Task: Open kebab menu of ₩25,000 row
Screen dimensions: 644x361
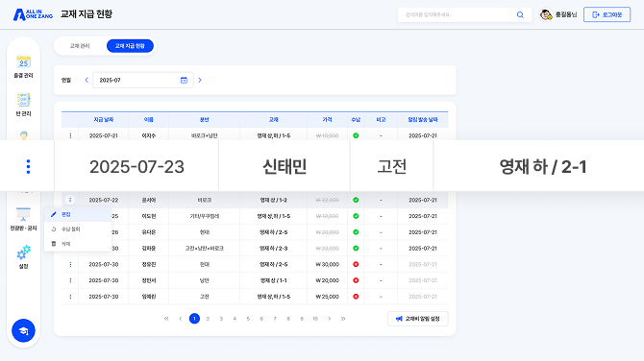Action: 70,297
